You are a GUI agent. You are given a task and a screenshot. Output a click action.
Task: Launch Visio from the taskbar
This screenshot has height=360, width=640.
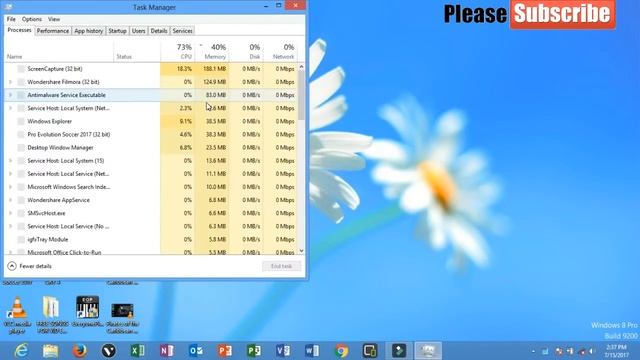click(282, 351)
